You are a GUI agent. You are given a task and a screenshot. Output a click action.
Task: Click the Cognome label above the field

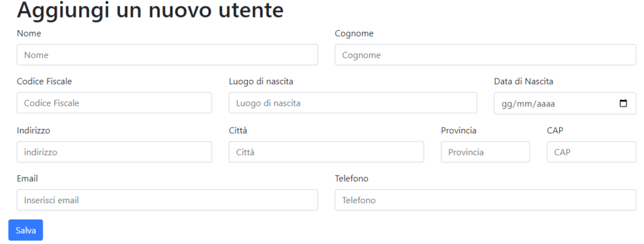click(x=354, y=34)
